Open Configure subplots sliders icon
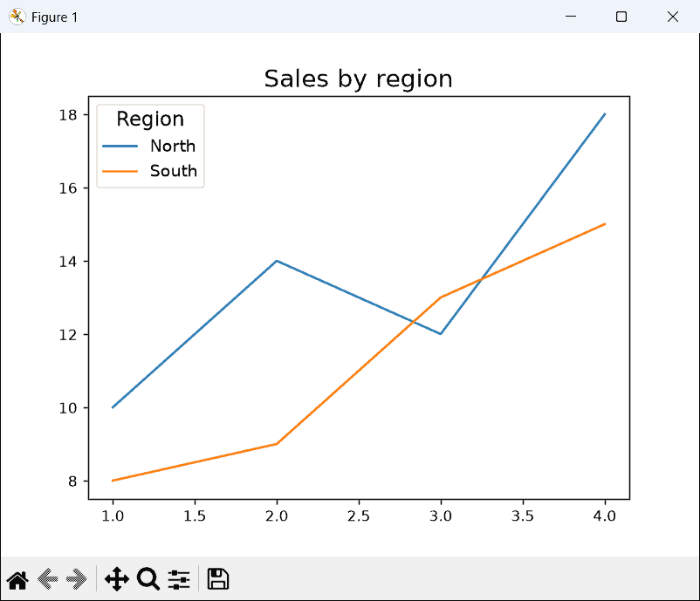 (x=179, y=579)
